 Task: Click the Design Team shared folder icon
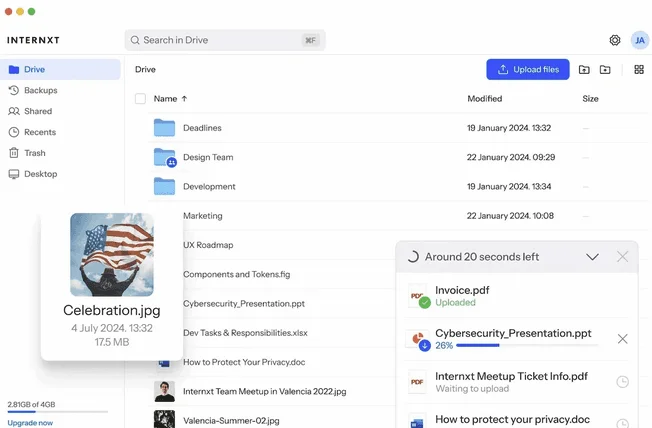[x=165, y=158]
